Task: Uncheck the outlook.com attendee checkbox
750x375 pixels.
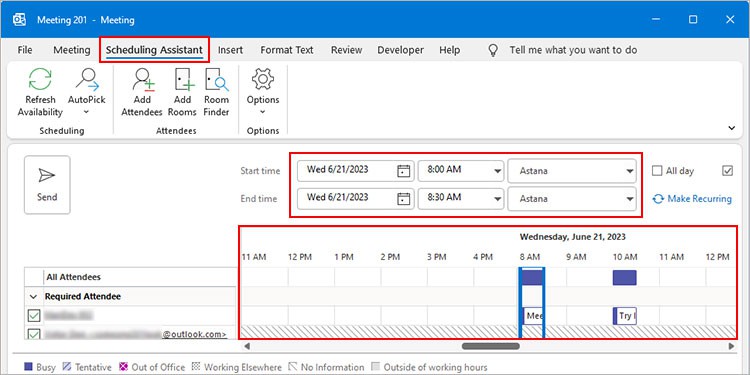Action: 34,334
